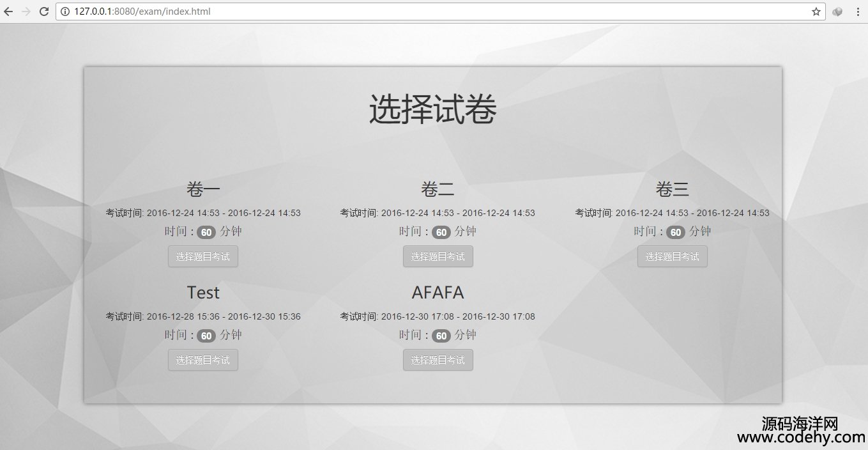Click the 卷三 paper heading
The height and width of the screenshot is (450, 868).
[x=672, y=189]
